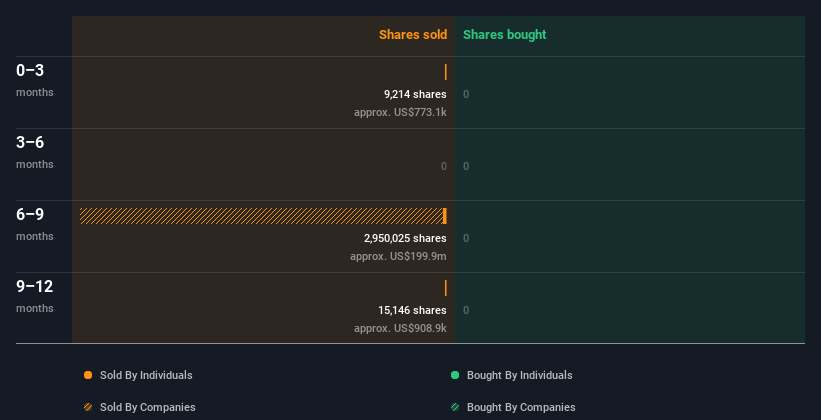
Task: Click the hatched company-sold bar in 6–9 months
Action: tap(260, 216)
